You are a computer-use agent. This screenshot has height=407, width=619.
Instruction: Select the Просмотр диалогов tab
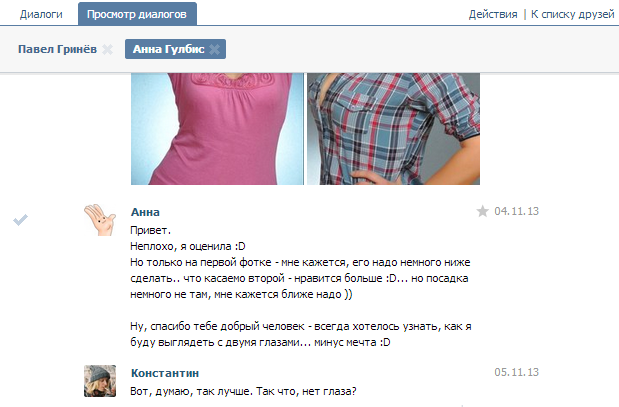[137, 14]
